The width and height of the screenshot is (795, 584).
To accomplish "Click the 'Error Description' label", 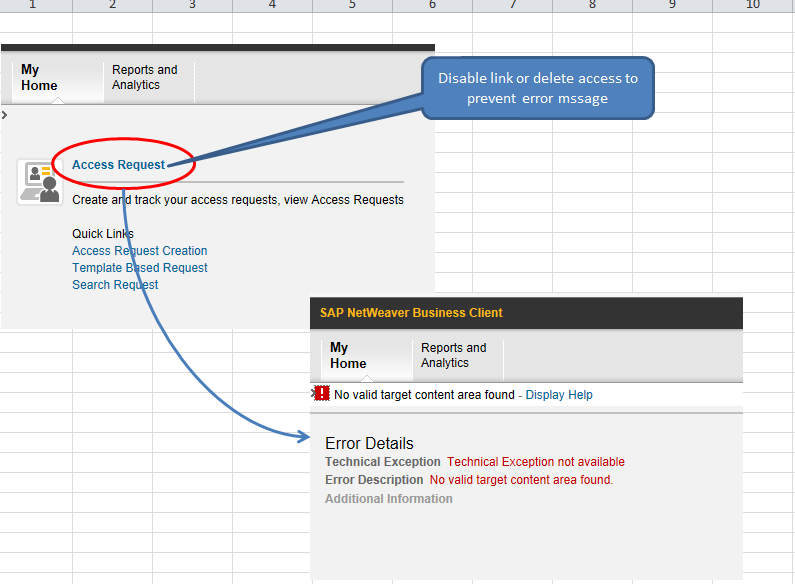I will pos(374,480).
